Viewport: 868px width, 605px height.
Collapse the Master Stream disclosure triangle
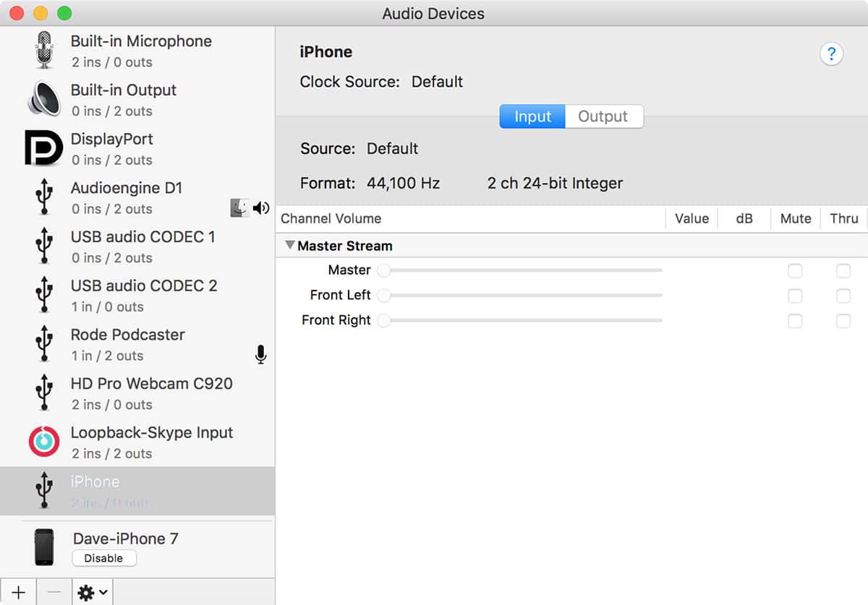pyautogui.click(x=289, y=245)
